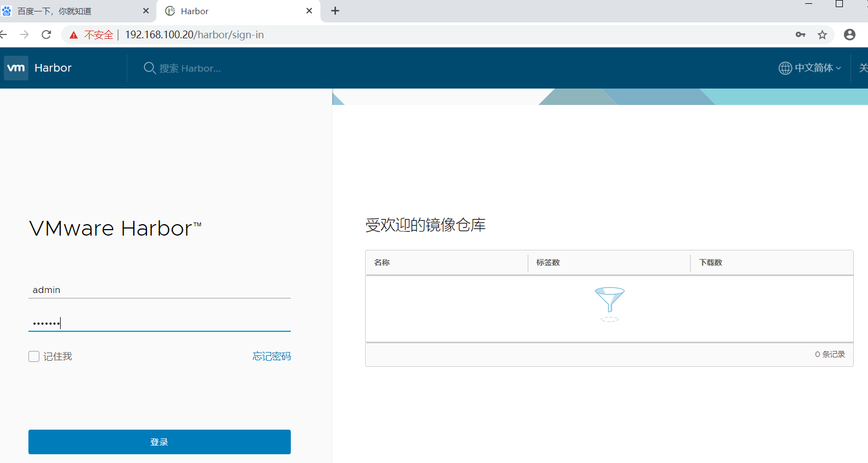Click the browser address bar URL
The image size is (868, 463).
coord(195,34)
